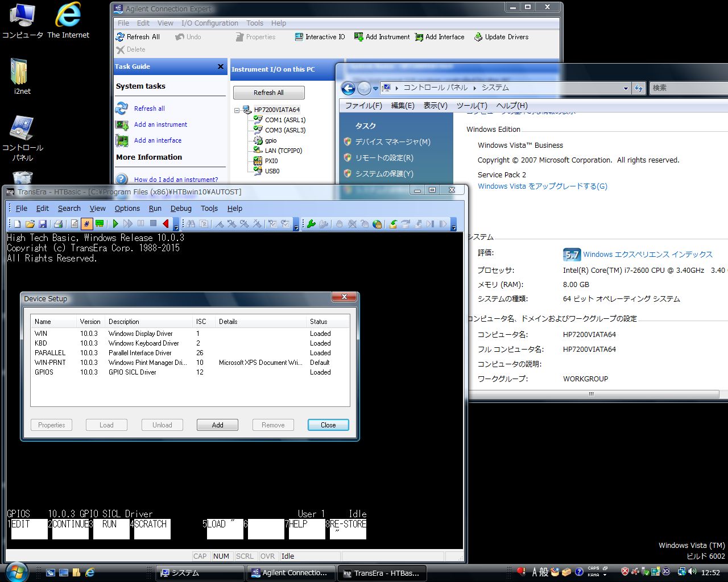Open Tools menu in Agilent Connection Expert
Screen dimensions: 728x582
click(x=255, y=23)
